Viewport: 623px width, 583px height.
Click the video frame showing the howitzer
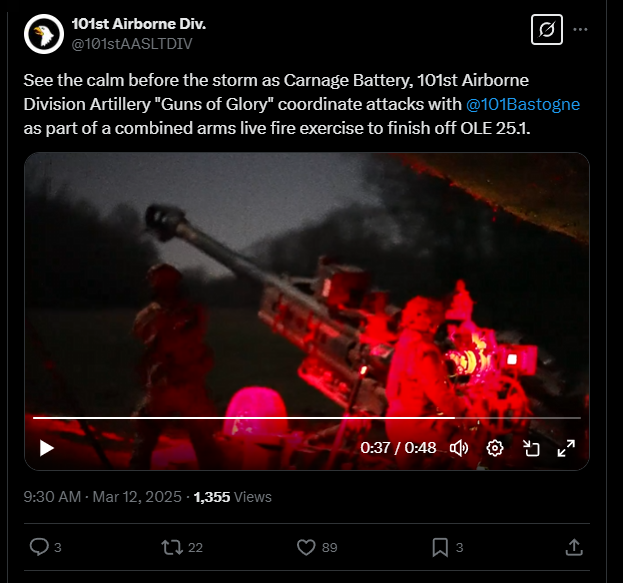pos(307,286)
